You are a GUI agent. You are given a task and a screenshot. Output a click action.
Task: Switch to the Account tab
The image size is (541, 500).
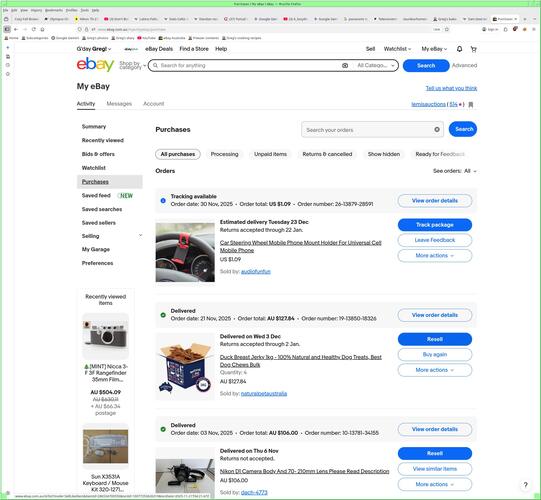coord(154,104)
